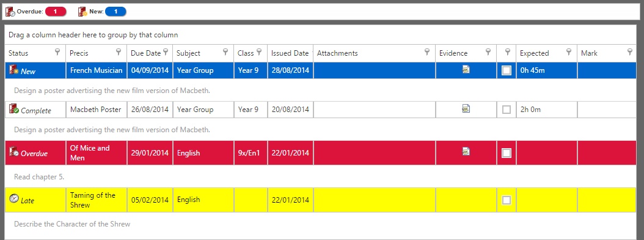Open evidence icon for Macbeth Poster row
The image size is (644, 240).
click(x=466, y=109)
